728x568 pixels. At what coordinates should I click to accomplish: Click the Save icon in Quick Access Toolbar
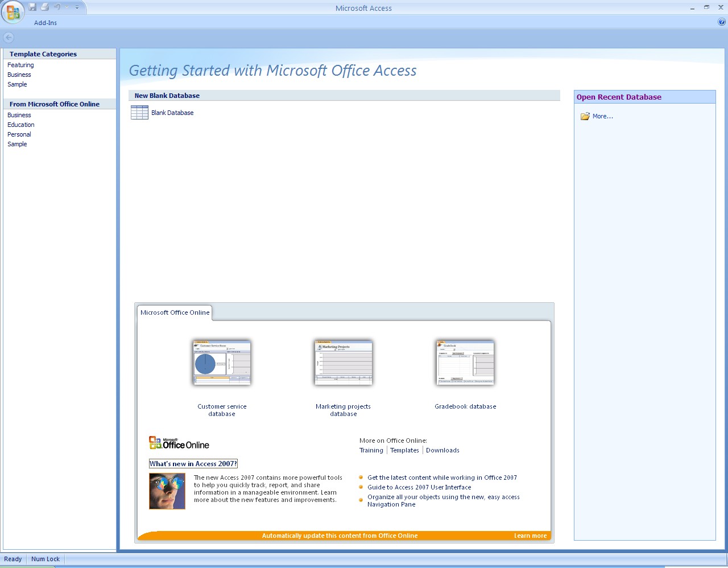[32, 7]
